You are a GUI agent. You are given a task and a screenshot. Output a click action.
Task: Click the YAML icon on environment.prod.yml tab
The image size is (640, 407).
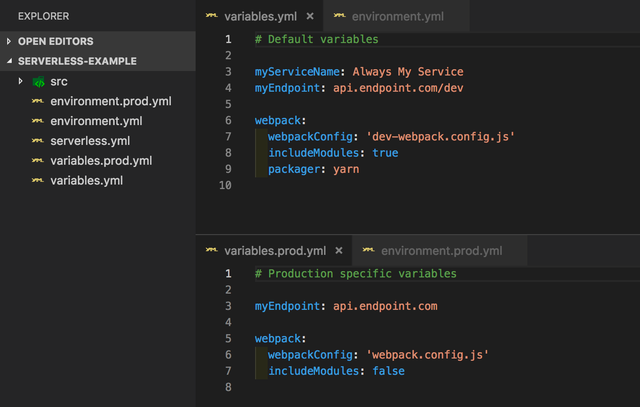(x=369, y=250)
